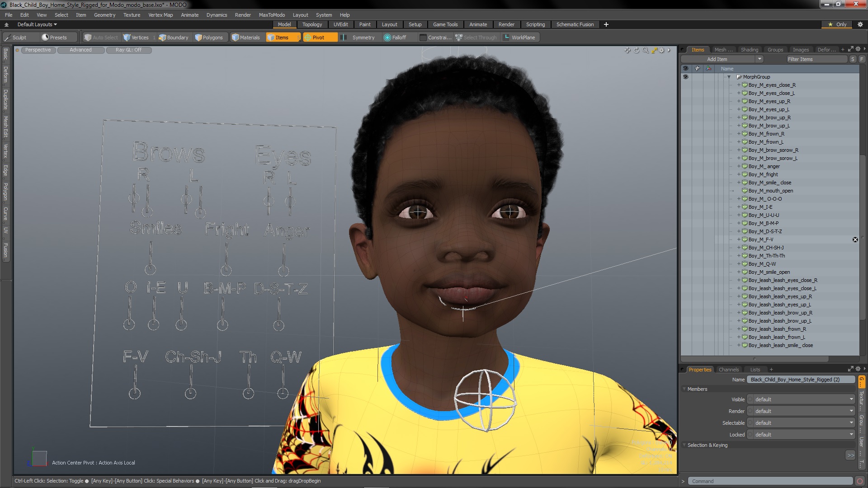868x488 pixels.
Task: Click the Command input field
Action: pyautogui.click(x=770, y=481)
